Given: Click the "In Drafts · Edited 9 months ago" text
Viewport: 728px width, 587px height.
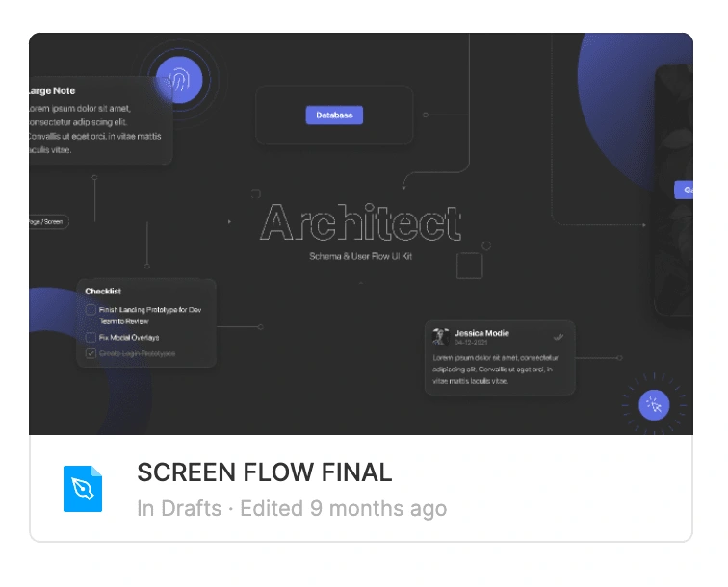Looking at the screenshot, I should [x=292, y=509].
